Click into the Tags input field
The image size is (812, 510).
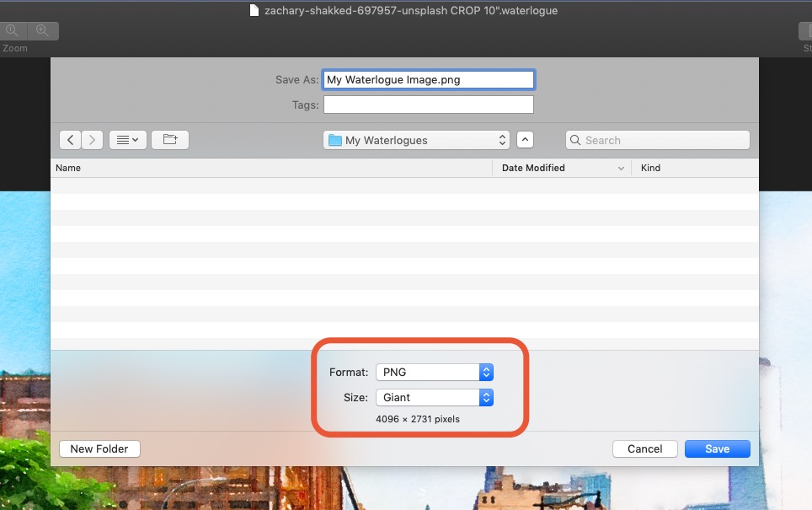tap(428, 105)
